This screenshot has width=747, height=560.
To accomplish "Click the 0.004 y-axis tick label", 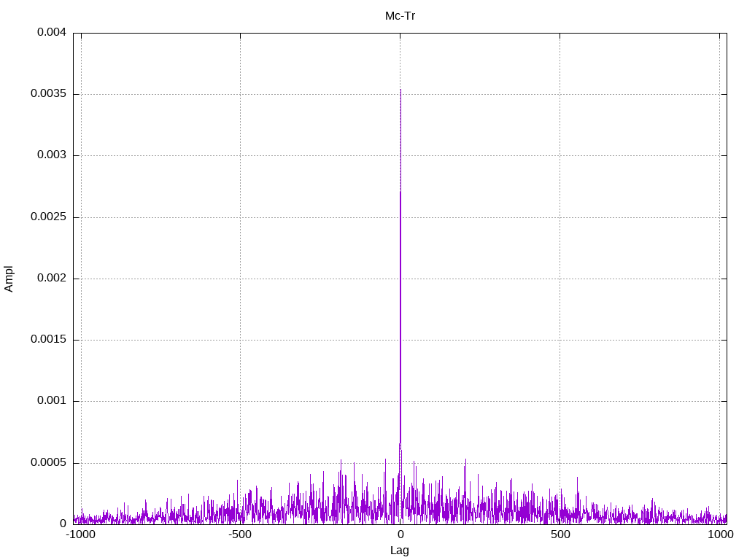I will (52, 33).
